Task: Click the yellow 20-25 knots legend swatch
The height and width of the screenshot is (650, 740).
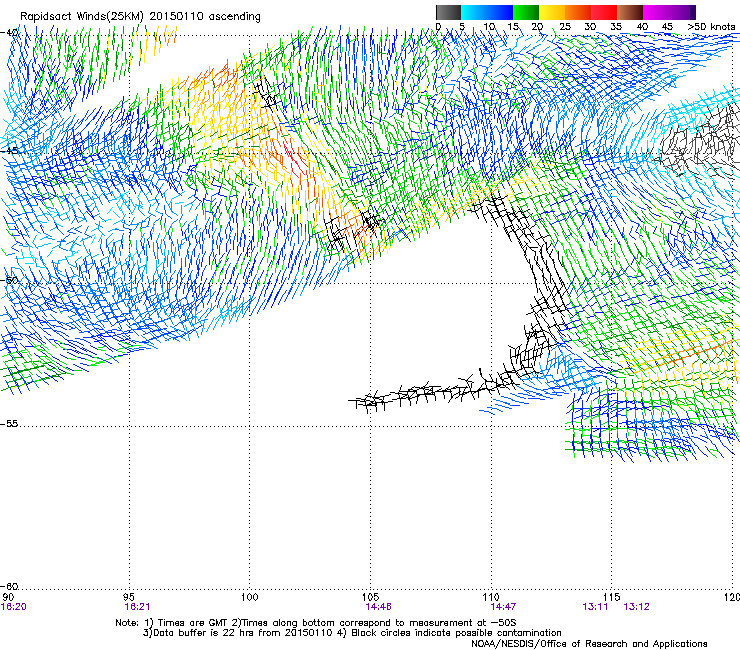Action: point(552,12)
